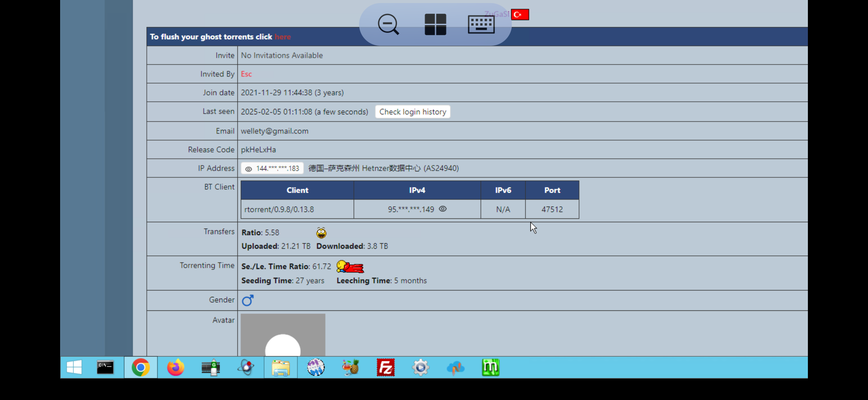
Task: Launch Firefox from the taskbar
Action: (176, 367)
